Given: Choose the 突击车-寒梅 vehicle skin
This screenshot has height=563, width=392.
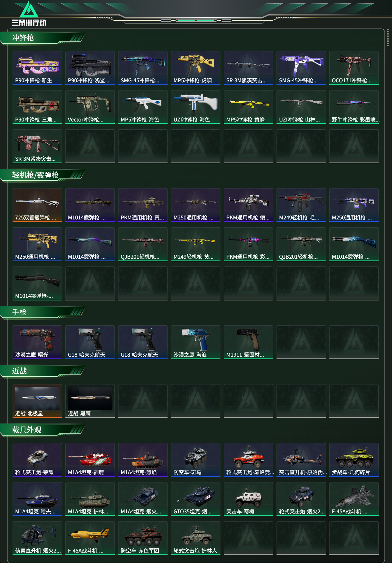Looking at the screenshot, I should coord(248,499).
